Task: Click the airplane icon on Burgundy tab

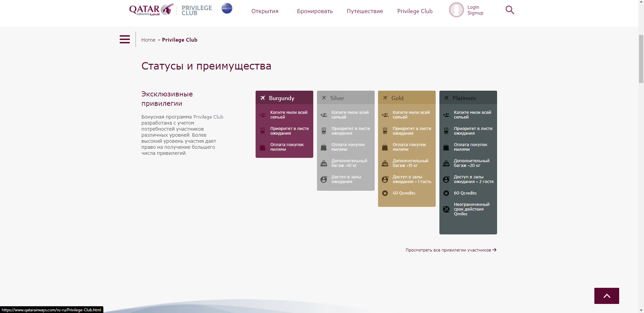Action: point(263,98)
